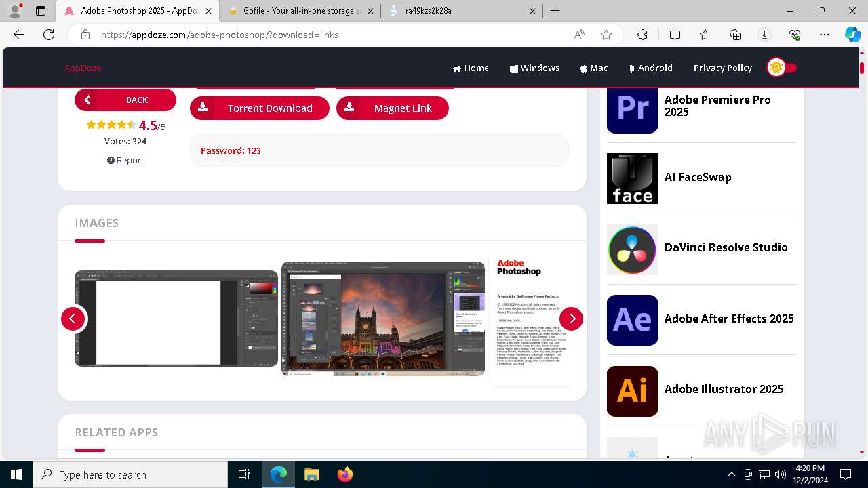
Task: Open the volume control icon
Action: (x=781, y=474)
